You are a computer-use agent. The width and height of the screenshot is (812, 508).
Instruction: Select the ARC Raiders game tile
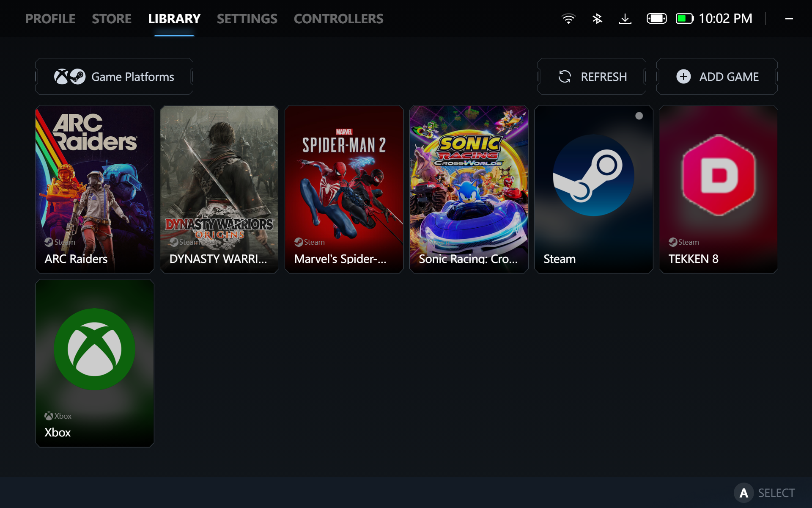(x=95, y=189)
